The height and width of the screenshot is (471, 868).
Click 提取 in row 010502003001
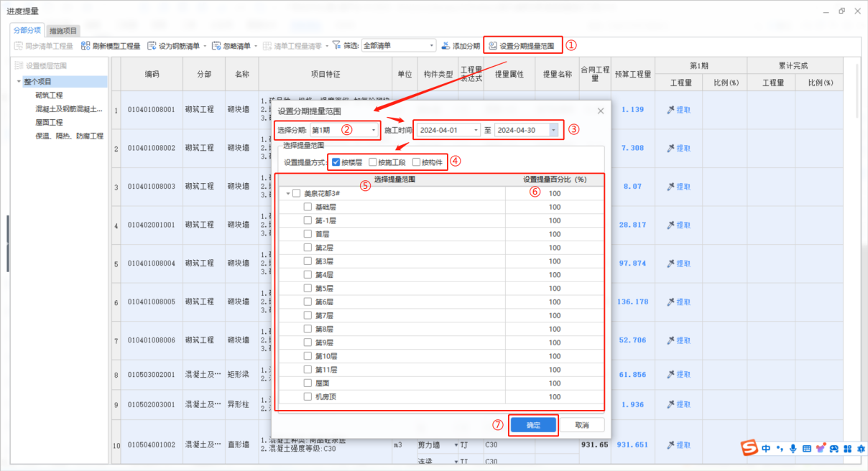(x=678, y=405)
